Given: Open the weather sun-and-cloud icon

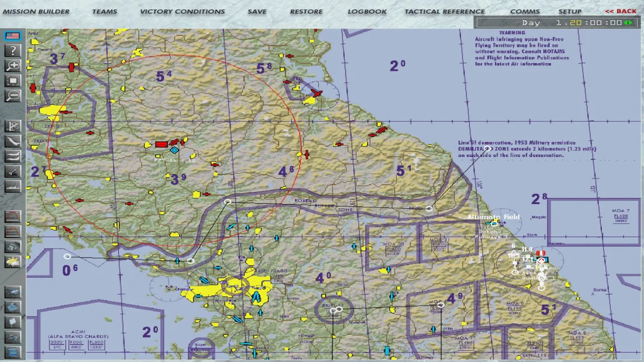Looking at the screenshot, I should (x=13, y=262).
